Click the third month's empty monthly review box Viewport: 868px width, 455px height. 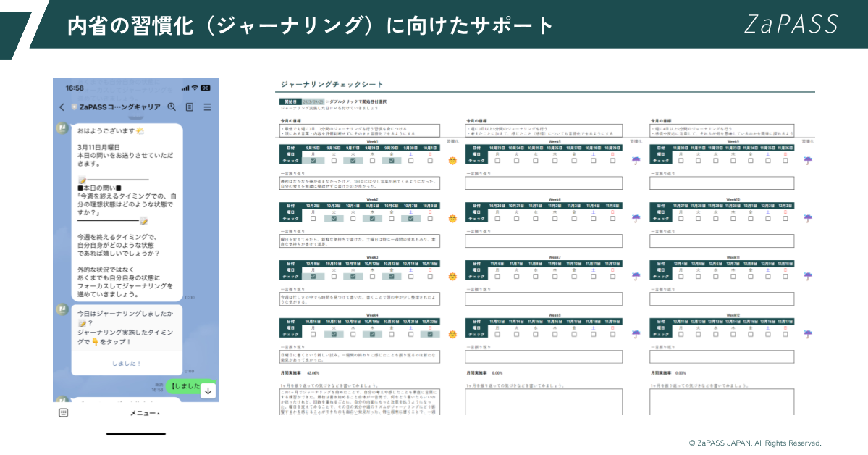click(x=722, y=402)
